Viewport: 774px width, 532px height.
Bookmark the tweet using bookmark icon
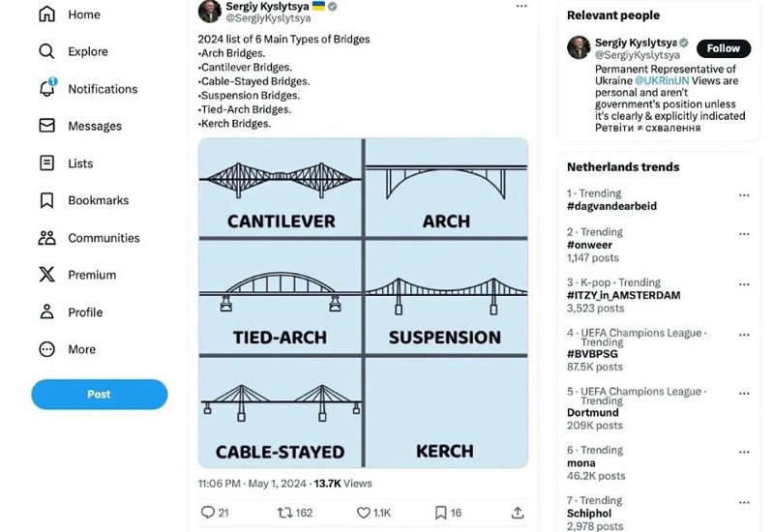coord(440,513)
